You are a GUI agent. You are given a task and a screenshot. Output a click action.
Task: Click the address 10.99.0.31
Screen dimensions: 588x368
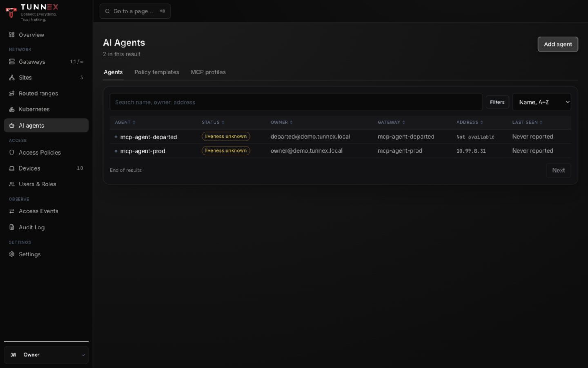coord(471,151)
